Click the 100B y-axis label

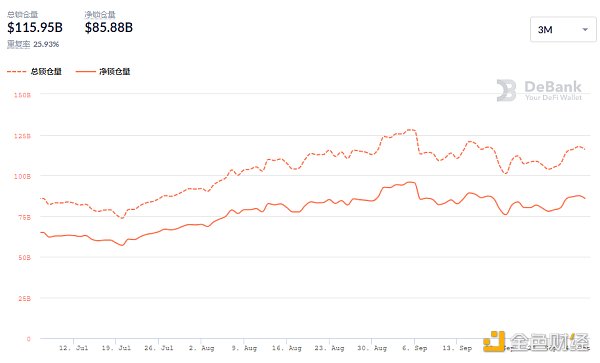[x=22, y=176]
